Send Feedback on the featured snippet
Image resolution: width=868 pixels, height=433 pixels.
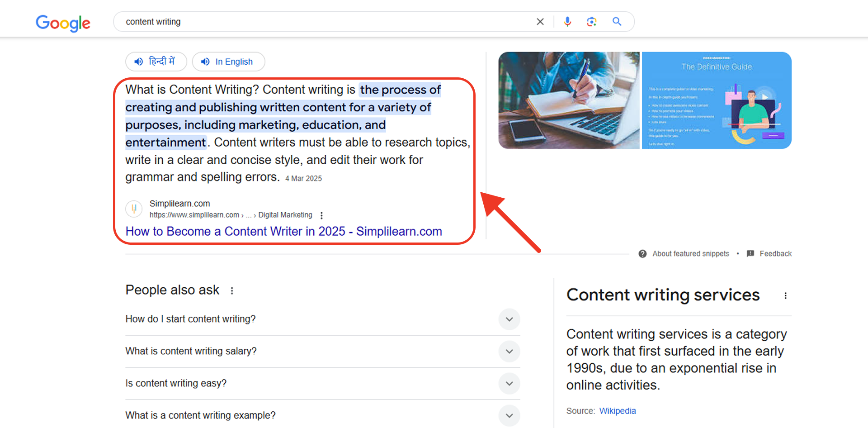coord(775,254)
